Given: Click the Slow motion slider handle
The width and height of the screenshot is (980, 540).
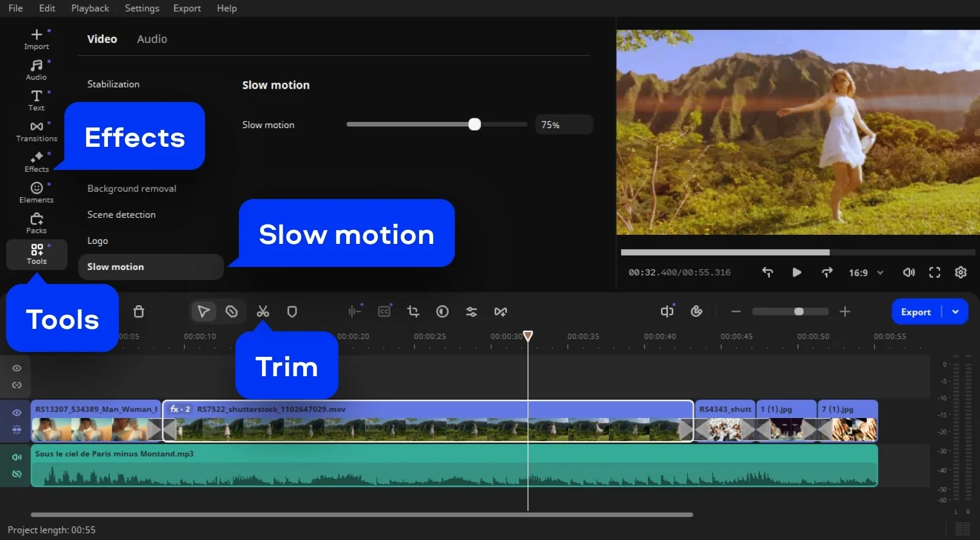Looking at the screenshot, I should 475,124.
